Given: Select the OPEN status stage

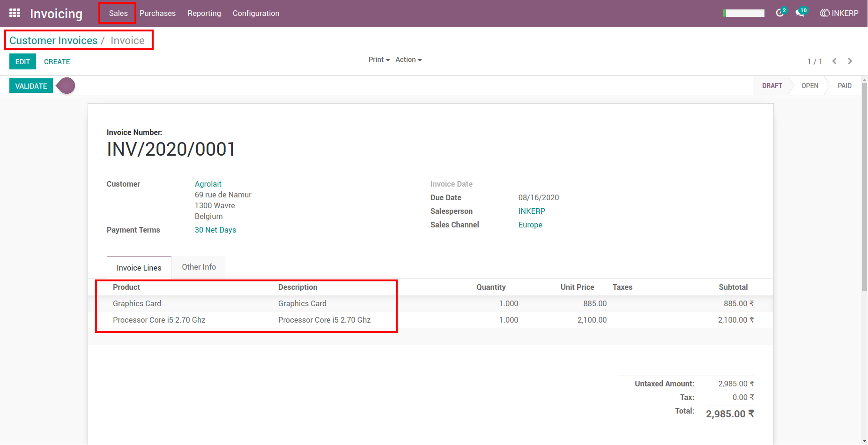Looking at the screenshot, I should click(809, 86).
